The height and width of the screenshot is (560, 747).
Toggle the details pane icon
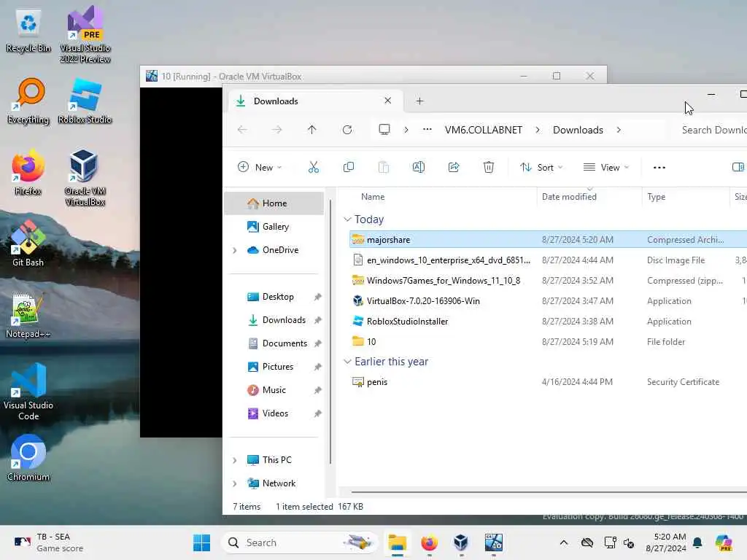tap(738, 167)
